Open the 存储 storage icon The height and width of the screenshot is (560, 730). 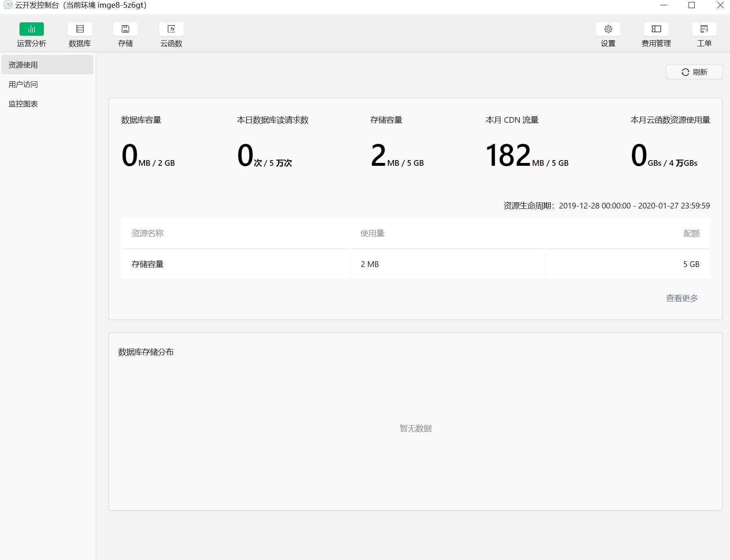pyautogui.click(x=126, y=29)
